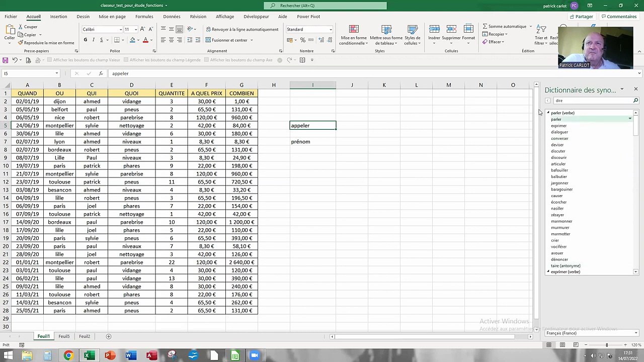The width and height of the screenshot is (644, 362).
Task: Open Google Chrome from the taskbar
Action: click(68, 355)
